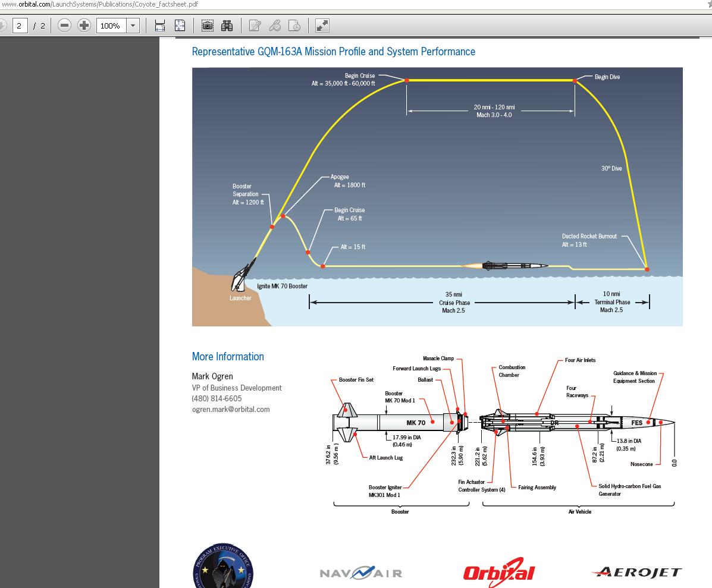Image resolution: width=712 pixels, height=588 pixels.
Task: Click the name Mark Ogren
Action: (x=212, y=376)
